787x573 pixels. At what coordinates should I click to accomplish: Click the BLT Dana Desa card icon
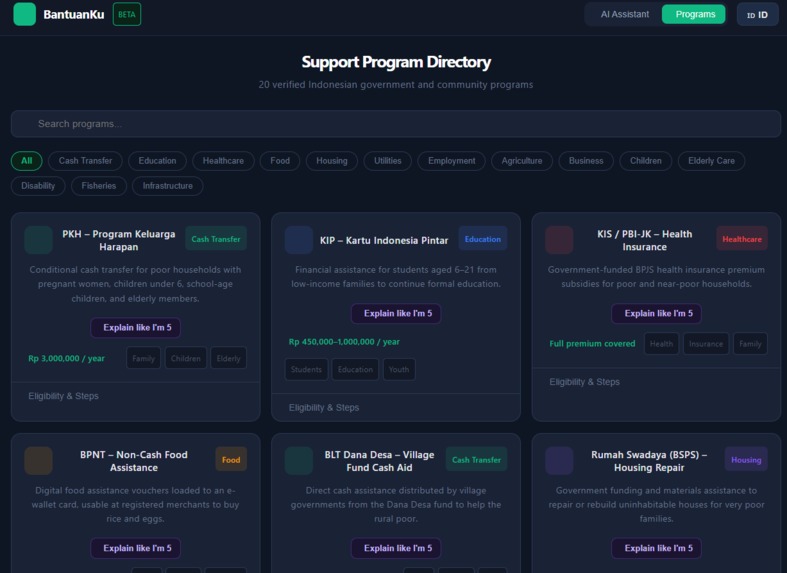(299, 461)
